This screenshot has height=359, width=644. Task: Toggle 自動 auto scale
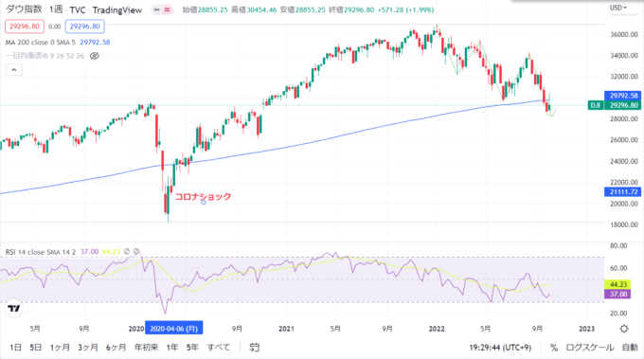point(630,348)
